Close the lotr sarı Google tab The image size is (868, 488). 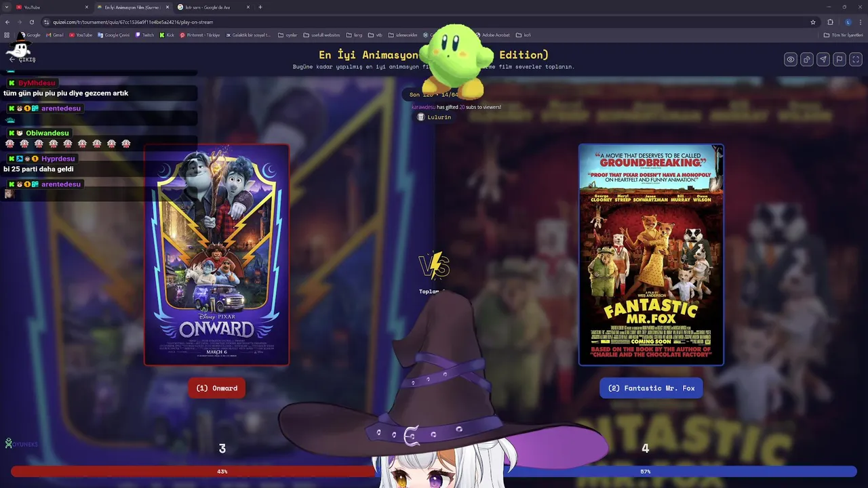[x=248, y=7]
